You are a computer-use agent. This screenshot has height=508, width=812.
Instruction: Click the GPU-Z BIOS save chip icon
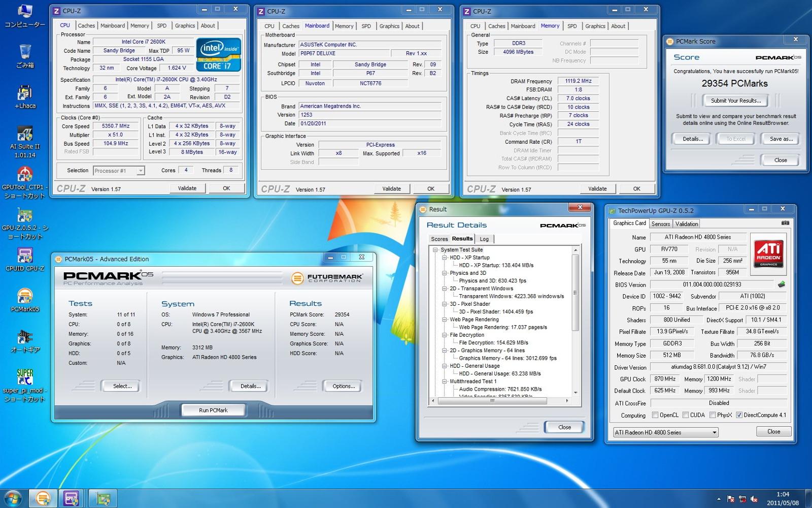[x=781, y=284]
